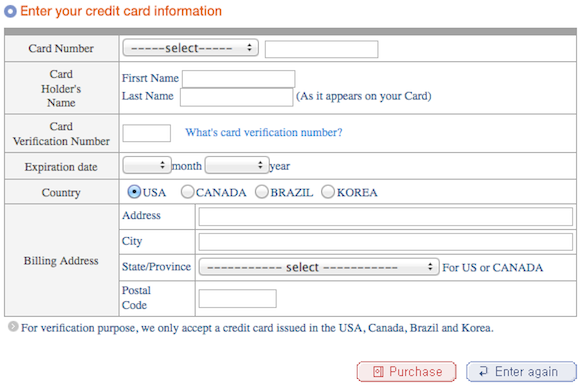The height and width of the screenshot is (387, 580).
Task: Pick the KOREA country option
Action: click(x=328, y=192)
